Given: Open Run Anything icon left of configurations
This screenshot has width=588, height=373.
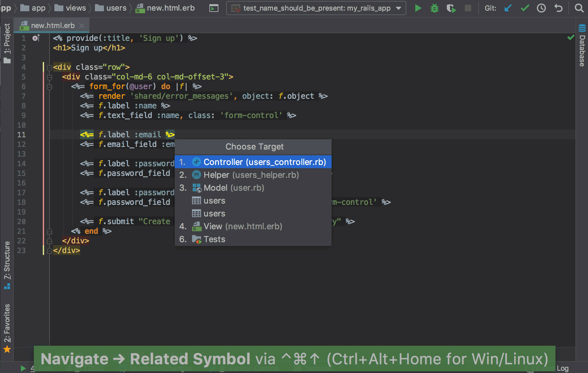Looking at the screenshot, I should click(x=214, y=8).
